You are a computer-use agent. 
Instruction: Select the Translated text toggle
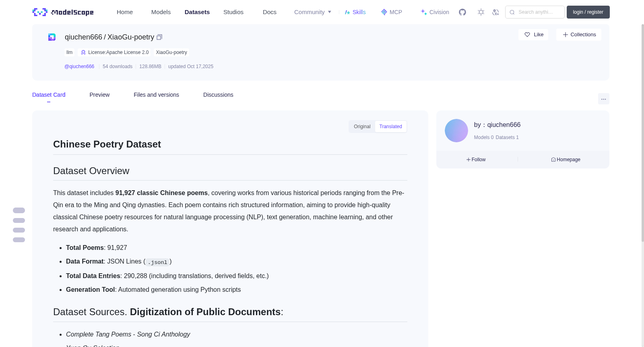tap(391, 127)
